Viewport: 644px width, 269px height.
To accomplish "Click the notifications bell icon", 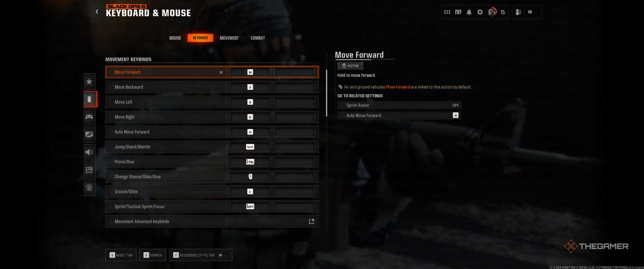I will (x=469, y=12).
